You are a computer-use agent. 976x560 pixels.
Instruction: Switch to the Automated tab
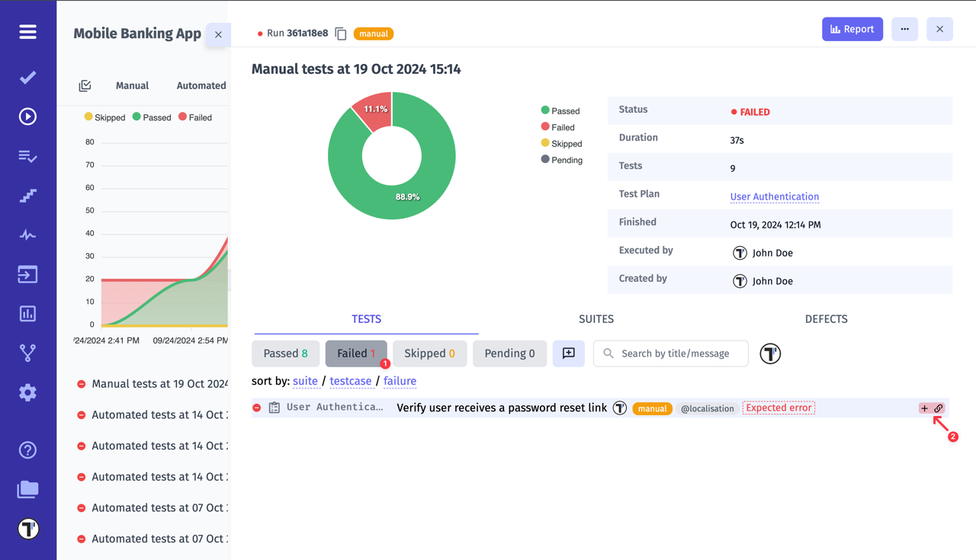click(x=201, y=85)
